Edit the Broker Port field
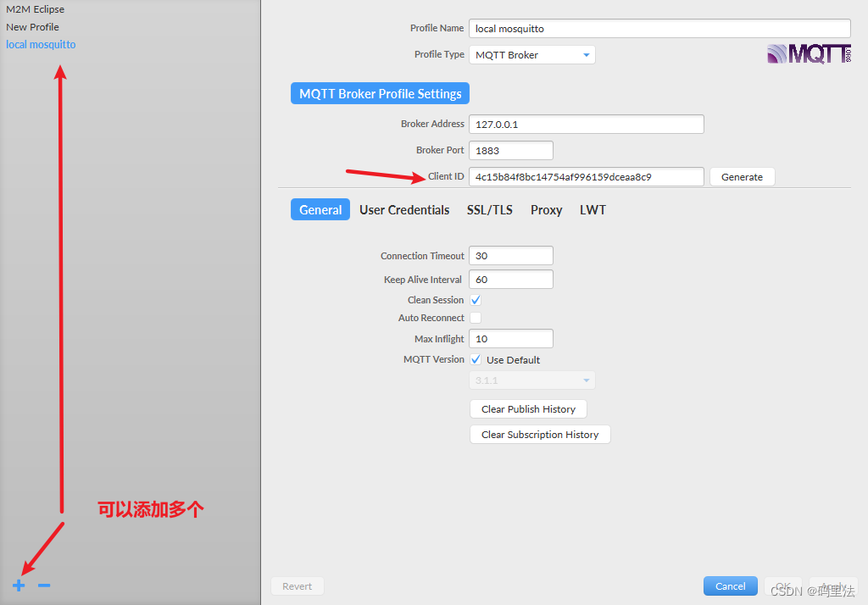Screen dimensions: 868x605 (510, 151)
